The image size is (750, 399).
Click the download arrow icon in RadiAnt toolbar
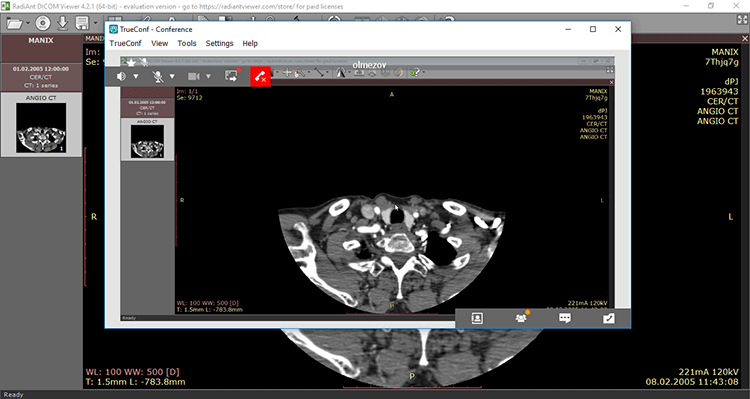[63, 23]
